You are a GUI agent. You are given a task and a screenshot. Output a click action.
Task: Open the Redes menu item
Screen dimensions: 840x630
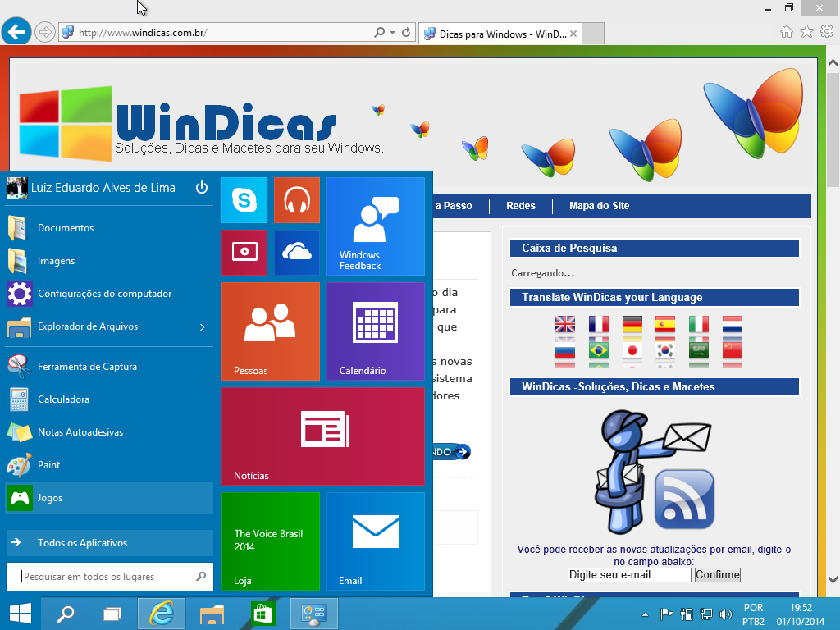tap(521, 206)
